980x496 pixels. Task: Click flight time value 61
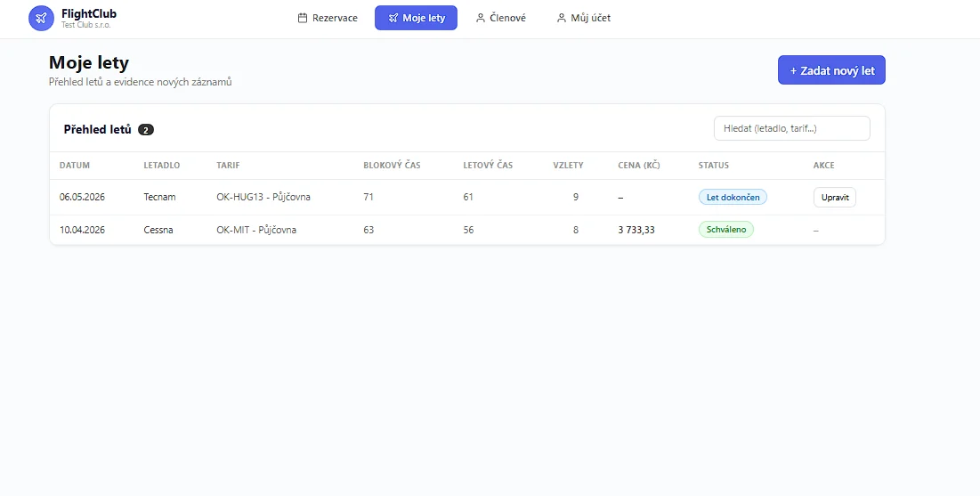click(x=468, y=197)
